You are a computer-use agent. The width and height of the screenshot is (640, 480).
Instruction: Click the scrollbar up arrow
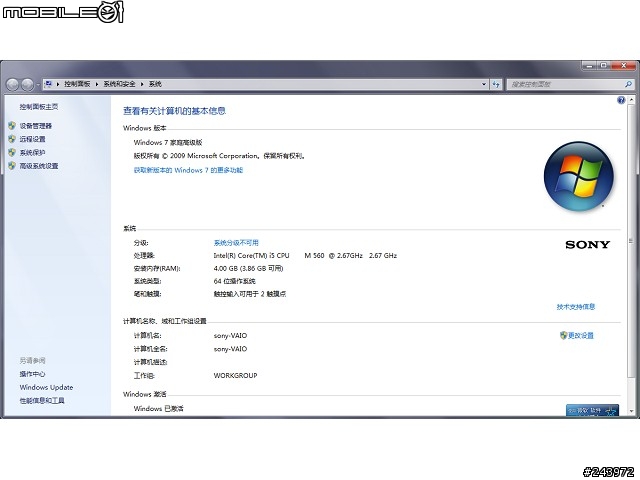click(x=631, y=100)
